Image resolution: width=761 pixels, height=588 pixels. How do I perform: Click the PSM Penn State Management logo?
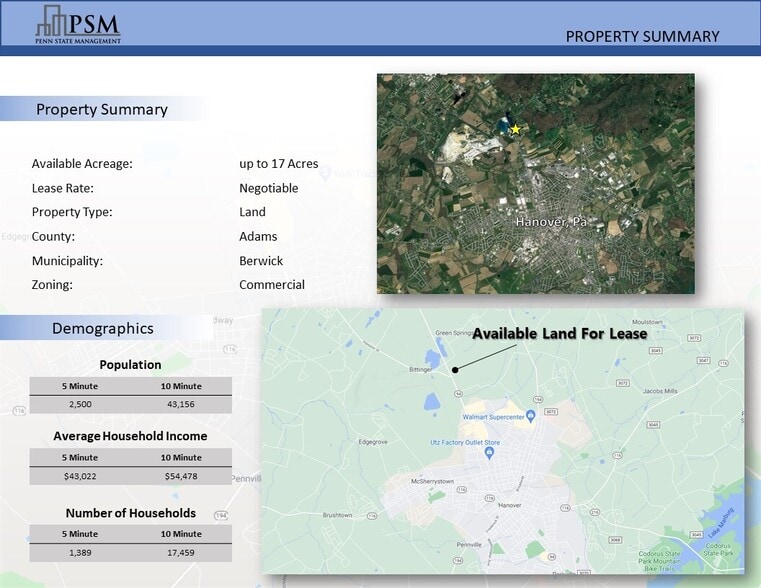tap(78, 24)
